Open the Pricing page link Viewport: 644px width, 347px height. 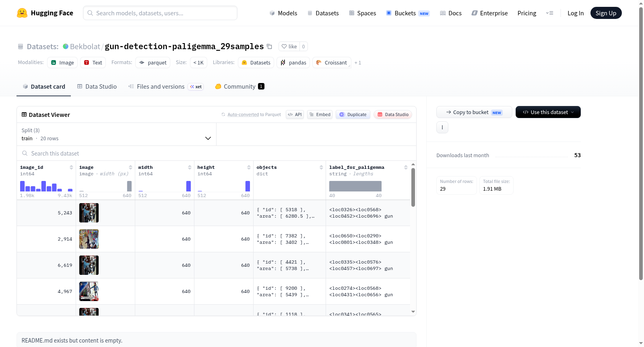point(527,13)
